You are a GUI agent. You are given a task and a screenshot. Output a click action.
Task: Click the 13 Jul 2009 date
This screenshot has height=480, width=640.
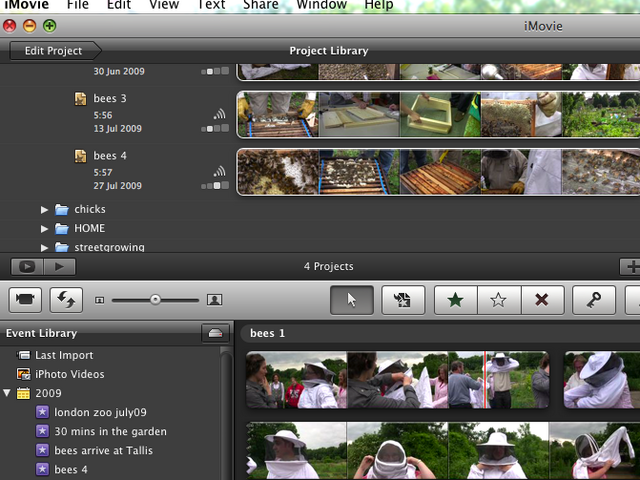click(x=118, y=129)
